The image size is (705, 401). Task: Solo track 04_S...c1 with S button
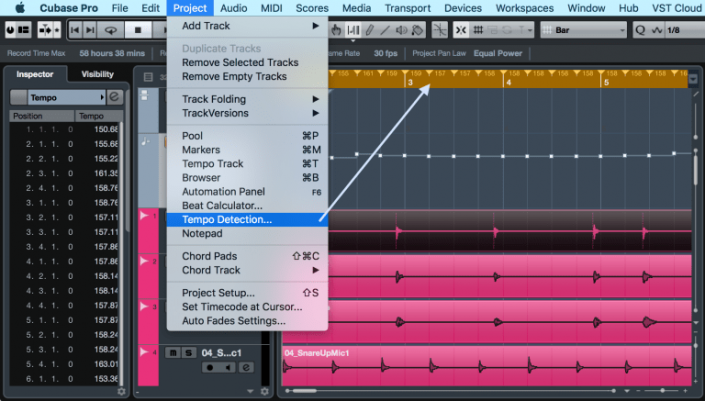click(189, 353)
